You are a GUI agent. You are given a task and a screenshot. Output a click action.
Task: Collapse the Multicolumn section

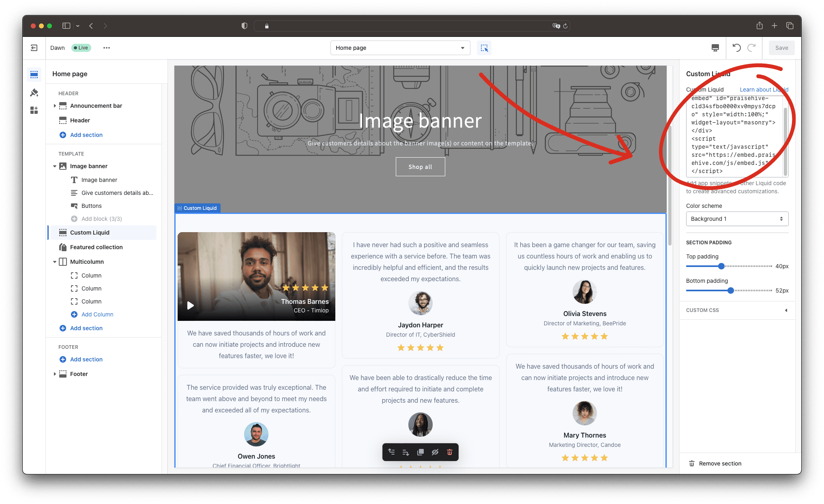tap(55, 262)
